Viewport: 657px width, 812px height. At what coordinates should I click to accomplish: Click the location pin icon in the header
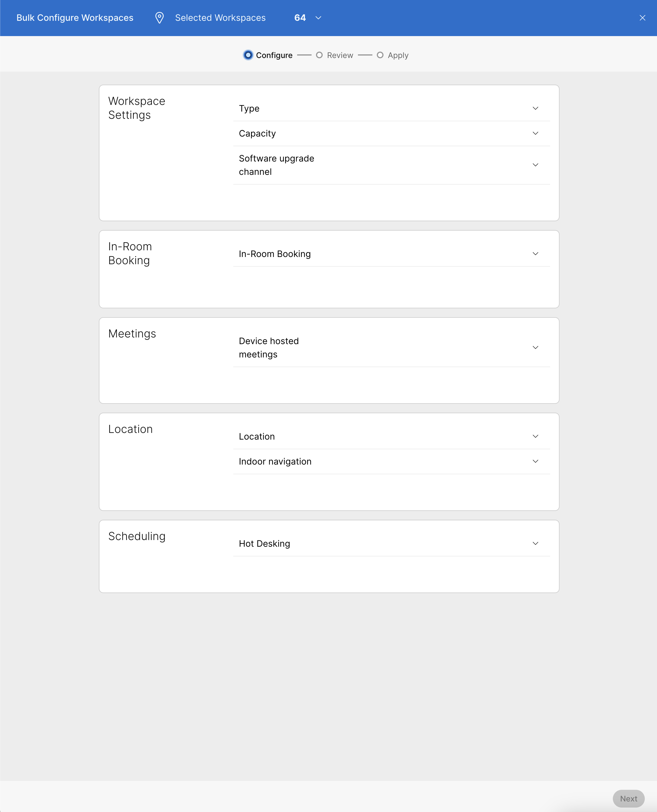coord(159,17)
